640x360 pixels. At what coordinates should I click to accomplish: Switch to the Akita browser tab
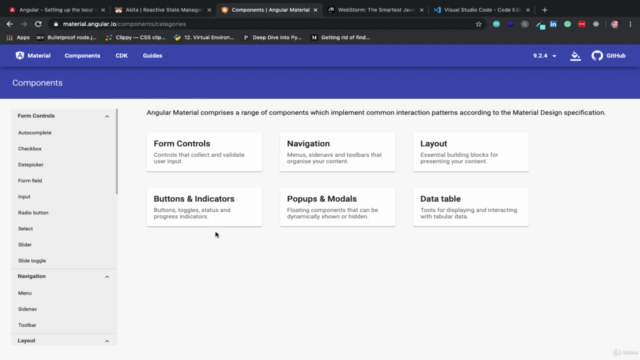(162, 10)
